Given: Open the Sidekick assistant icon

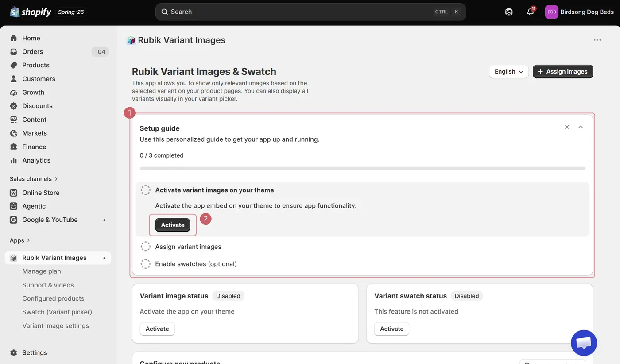Looking at the screenshot, I should (x=509, y=12).
